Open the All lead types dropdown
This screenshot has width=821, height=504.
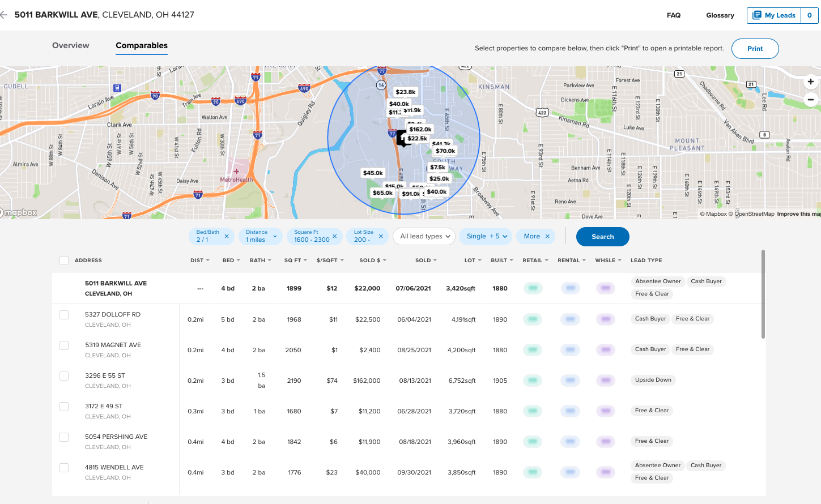424,236
